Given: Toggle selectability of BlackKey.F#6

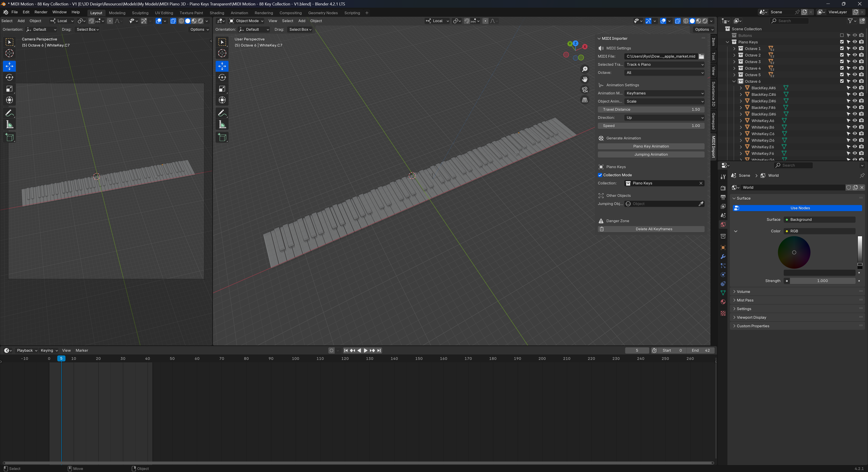Looking at the screenshot, I should pos(849,108).
